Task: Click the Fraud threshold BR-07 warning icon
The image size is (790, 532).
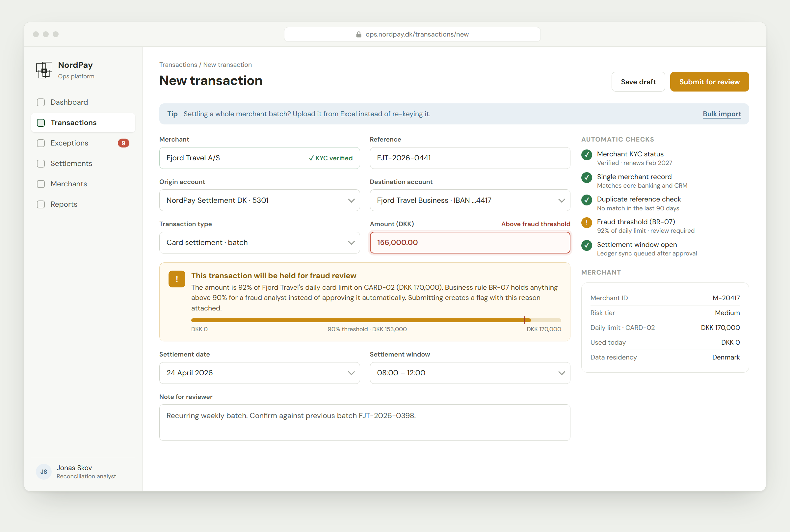Action: 587,223
